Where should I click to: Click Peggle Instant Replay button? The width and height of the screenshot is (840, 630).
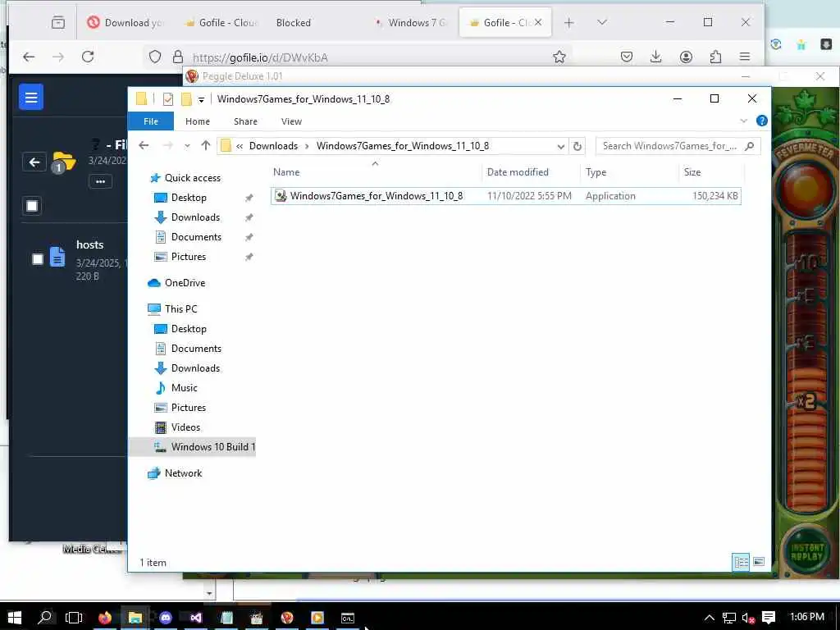pos(807,552)
